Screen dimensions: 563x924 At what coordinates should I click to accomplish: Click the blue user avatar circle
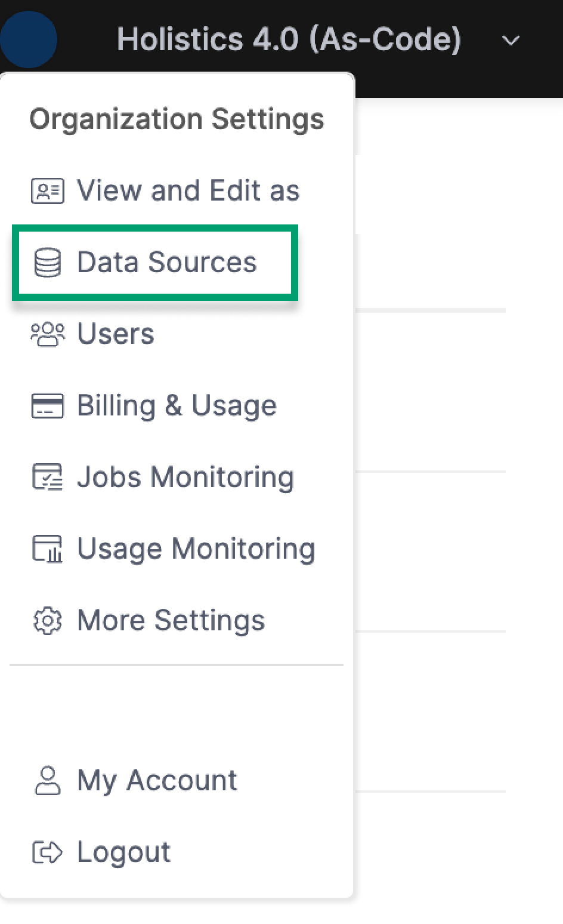pos(27,39)
